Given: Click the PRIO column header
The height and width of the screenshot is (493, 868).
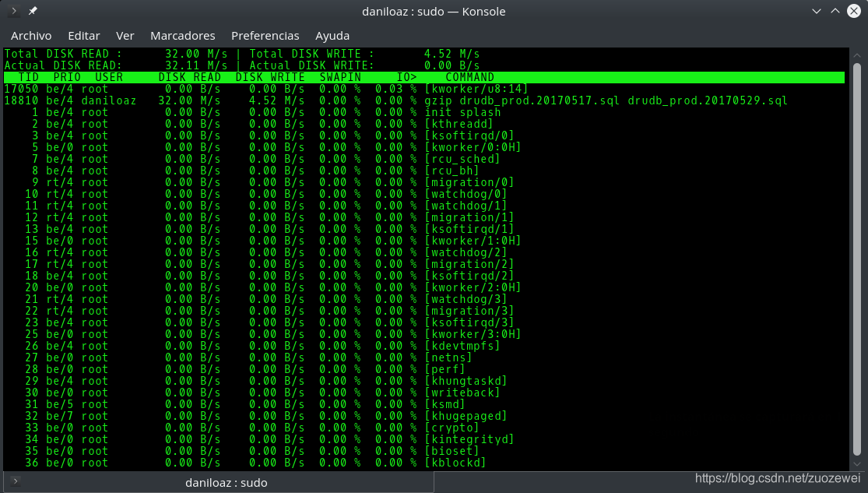Looking at the screenshot, I should [67, 77].
